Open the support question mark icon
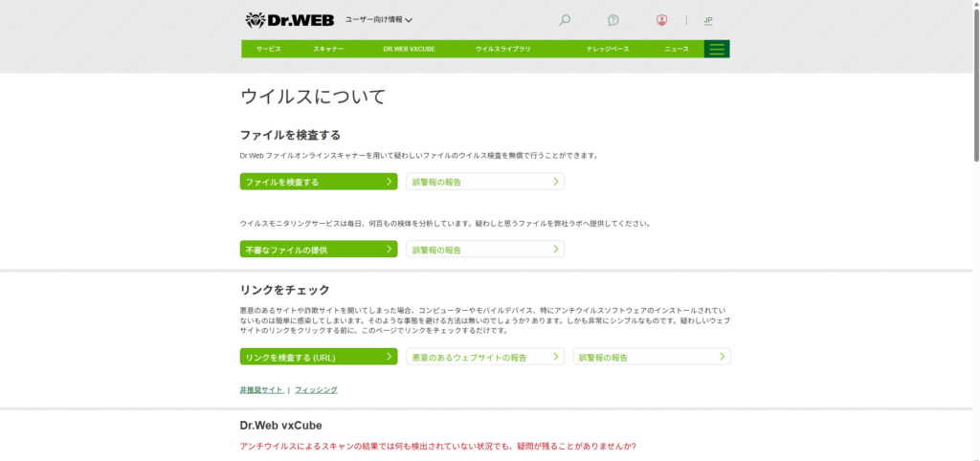 pos(613,20)
